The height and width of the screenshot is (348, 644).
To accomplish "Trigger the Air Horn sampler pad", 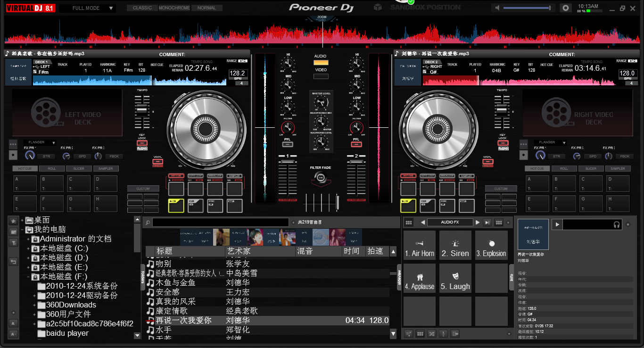I will (420, 246).
